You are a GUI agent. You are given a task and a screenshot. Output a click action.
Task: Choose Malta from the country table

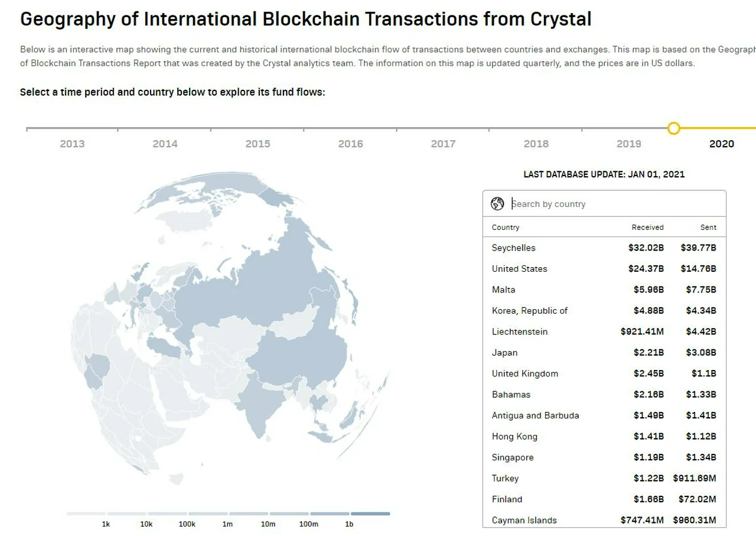coord(504,290)
